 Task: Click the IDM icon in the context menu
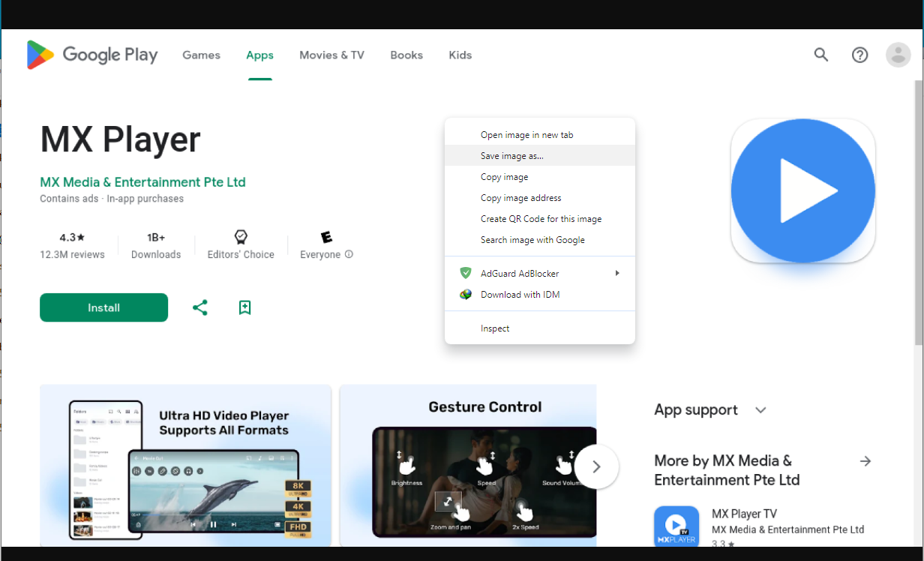(466, 294)
